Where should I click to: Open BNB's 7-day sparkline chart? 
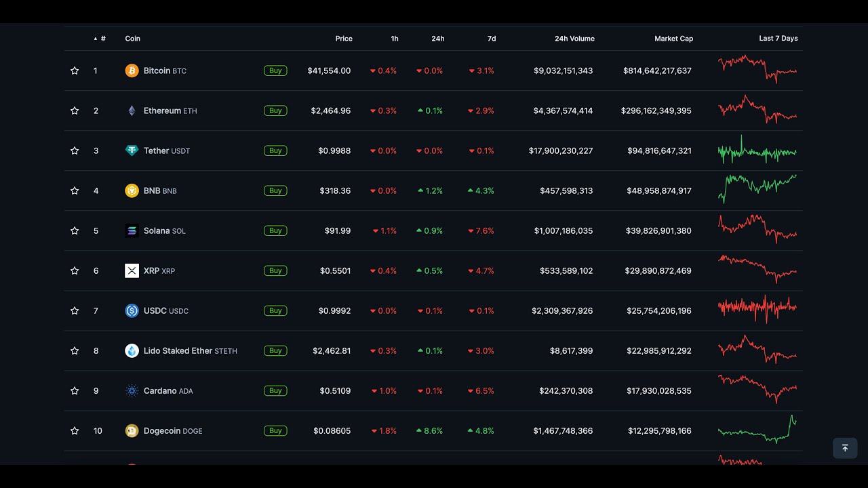(757, 188)
